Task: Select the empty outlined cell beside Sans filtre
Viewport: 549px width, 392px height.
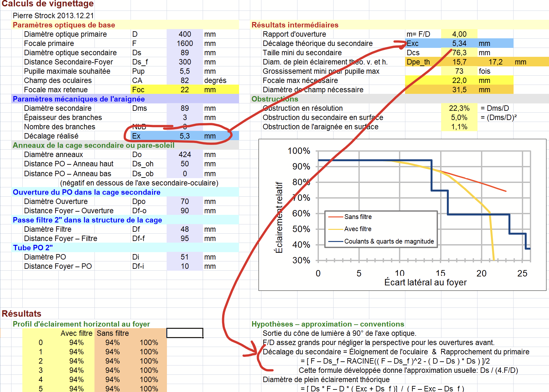Action: (185, 333)
